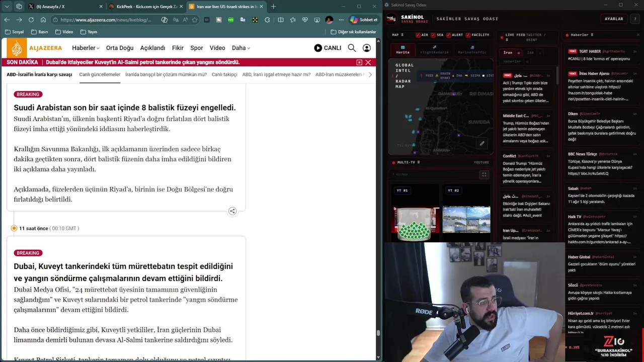The image size is (644, 362).
Task: Toggle split screen view in browser
Action: [280, 20]
